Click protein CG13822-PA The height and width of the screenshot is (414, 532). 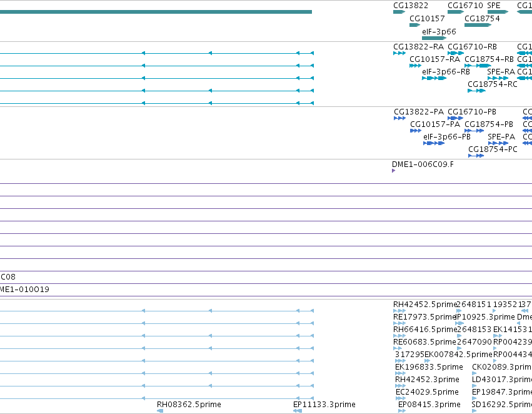pyautogui.click(x=419, y=112)
